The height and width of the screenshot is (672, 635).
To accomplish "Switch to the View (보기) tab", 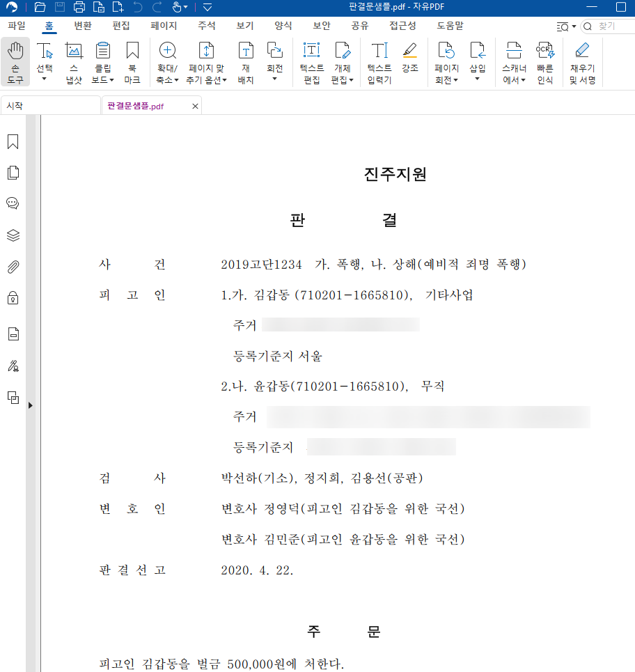I will [x=245, y=26].
